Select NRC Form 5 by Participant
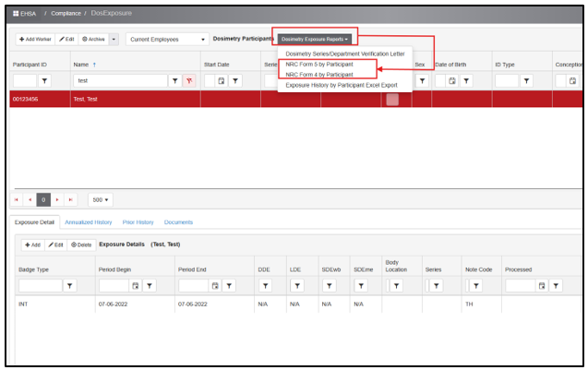The height and width of the screenshot is (370, 588). (x=319, y=65)
